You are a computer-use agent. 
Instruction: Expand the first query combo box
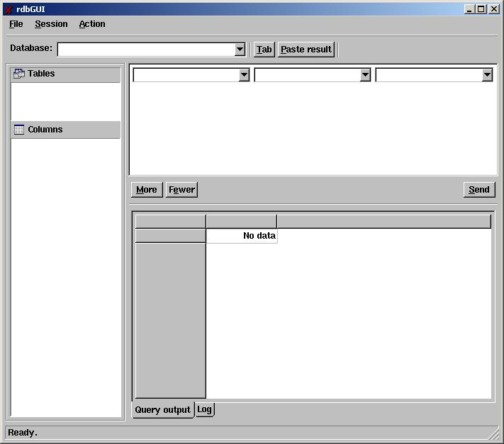(x=244, y=75)
